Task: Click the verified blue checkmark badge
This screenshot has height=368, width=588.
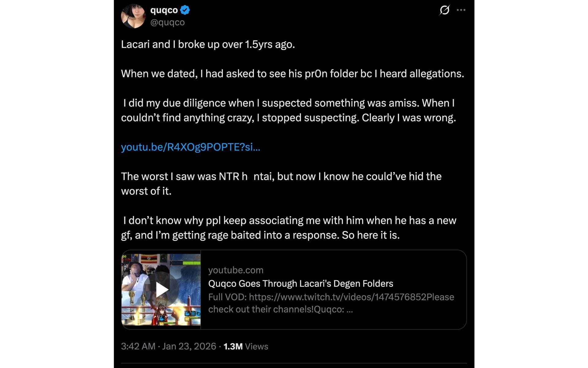Action: coord(184,10)
